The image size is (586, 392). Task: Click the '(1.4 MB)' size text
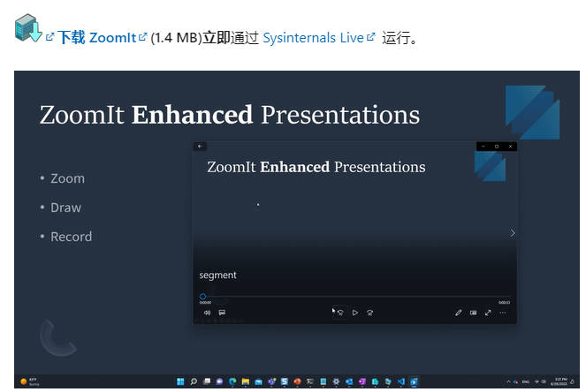176,38
